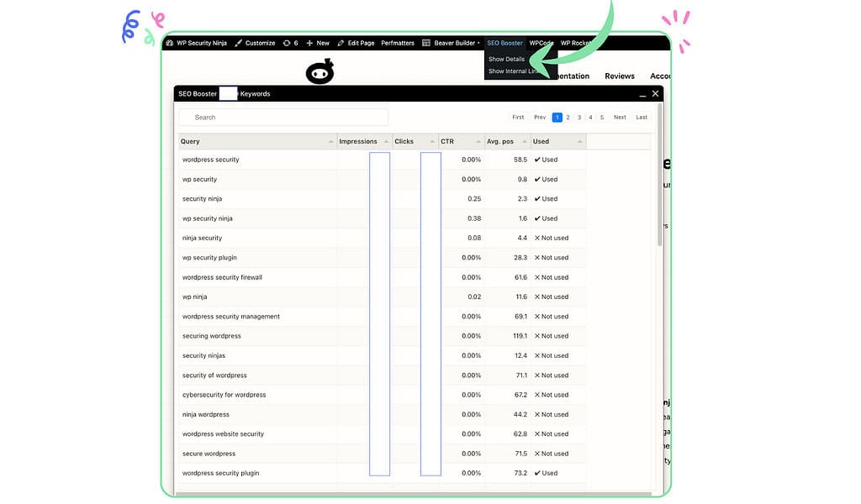861x504 pixels.
Task: Open WP Security Ninja admin bar menu
Action: click(199, 43)
